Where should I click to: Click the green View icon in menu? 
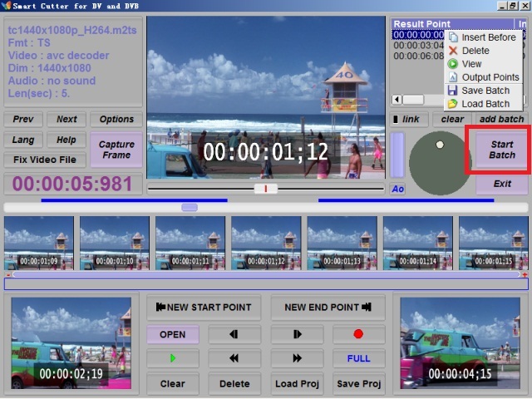[x=453, y=64]
